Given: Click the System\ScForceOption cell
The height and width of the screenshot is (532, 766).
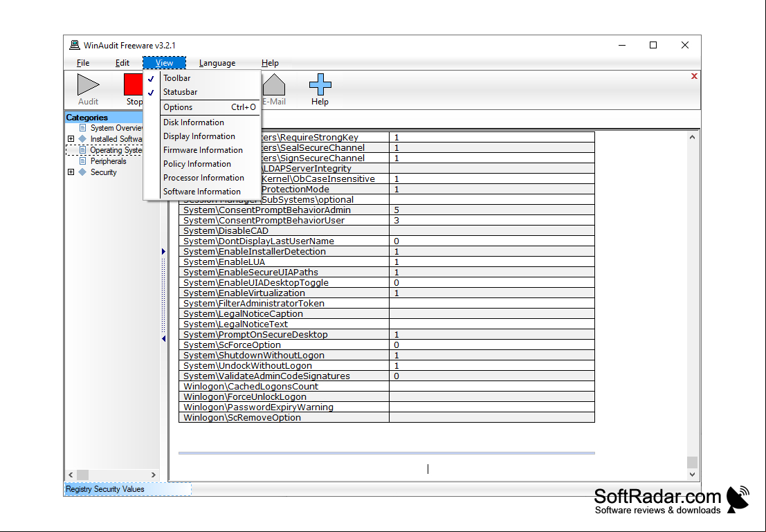Looking at the screenshot, I should (x=284, y=345).
